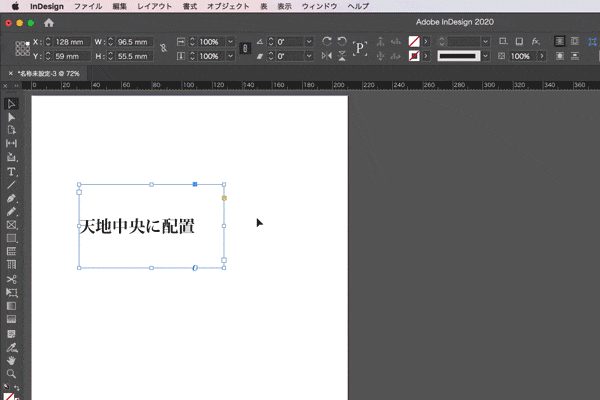
Task: Select the Type tool (T)
Action: click(x=11, y=172)
